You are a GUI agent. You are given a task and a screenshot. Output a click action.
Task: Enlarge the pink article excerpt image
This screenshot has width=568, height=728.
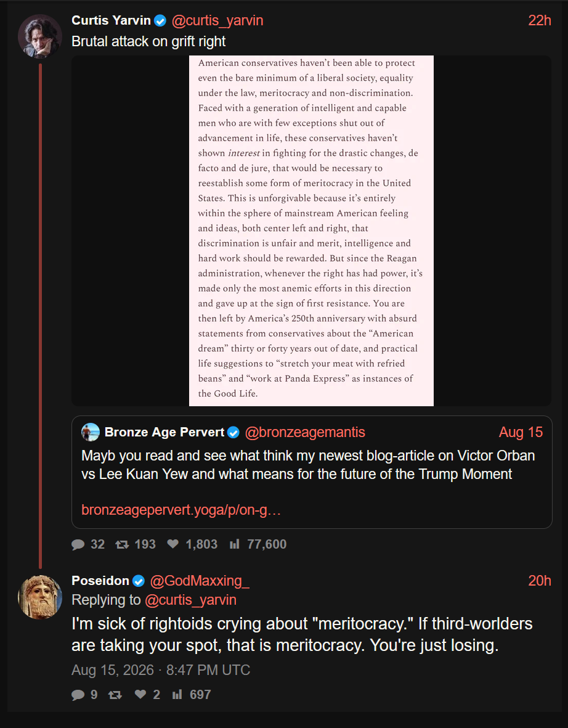tap(311, 231)
